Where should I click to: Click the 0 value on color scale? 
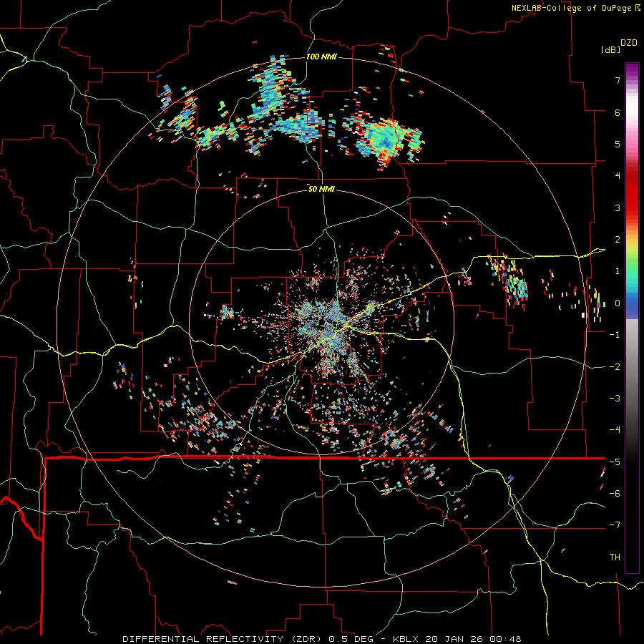(x=618, y=303)
